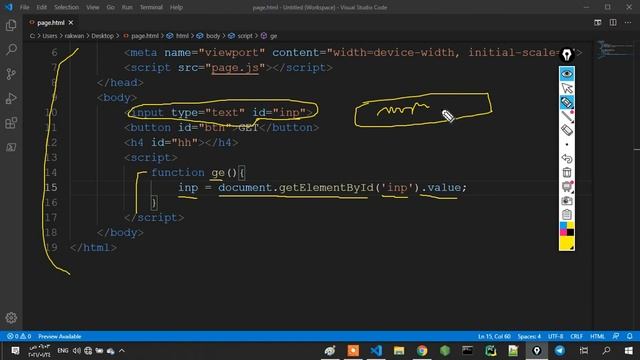
Task: Open Run and Debug view
Action: point(11,98)
